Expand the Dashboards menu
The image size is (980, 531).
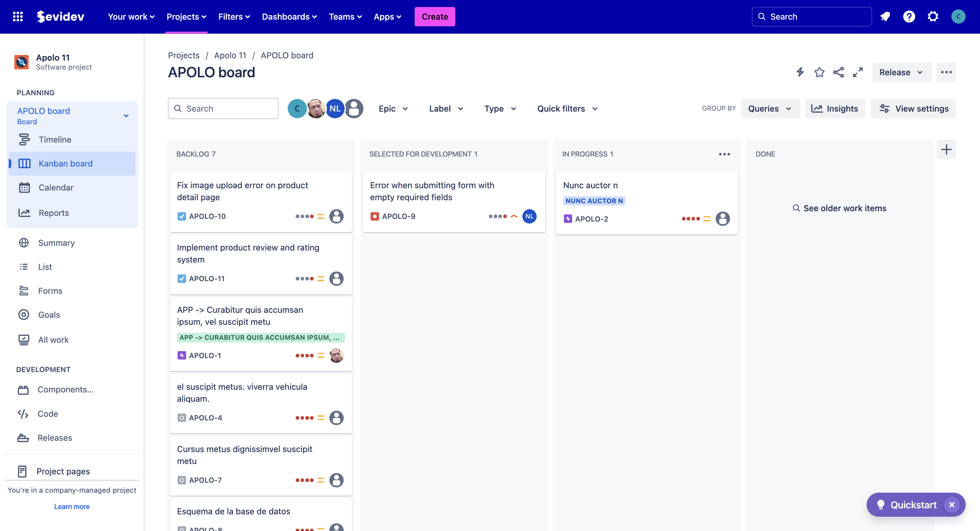point(289,16)
